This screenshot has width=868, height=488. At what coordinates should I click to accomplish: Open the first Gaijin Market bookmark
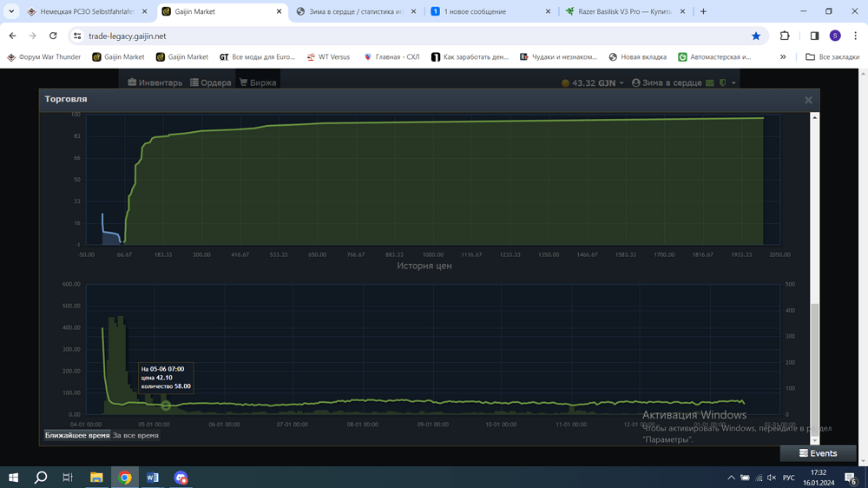tap(118, 57)
